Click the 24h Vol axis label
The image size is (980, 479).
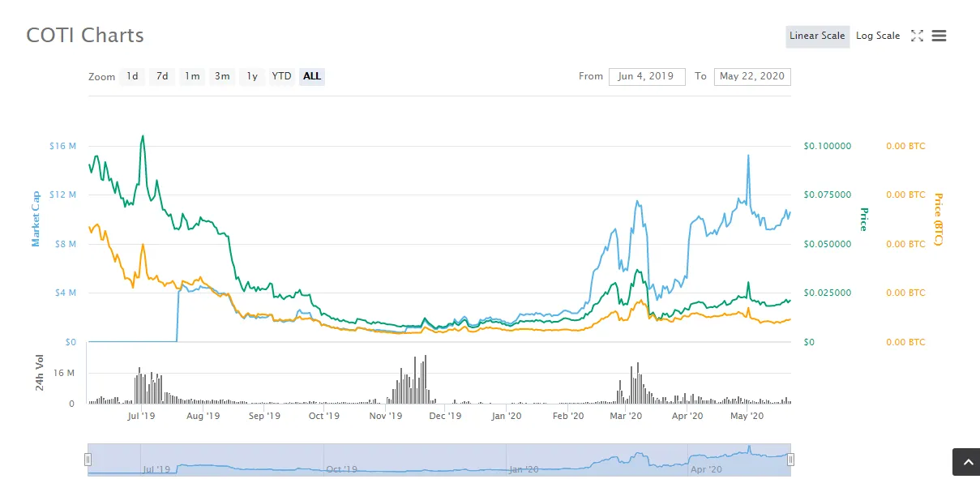(40, 373)
